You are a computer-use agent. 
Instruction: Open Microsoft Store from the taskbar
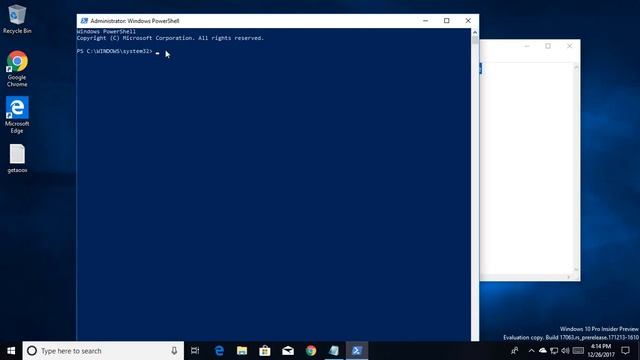(265, 351)
